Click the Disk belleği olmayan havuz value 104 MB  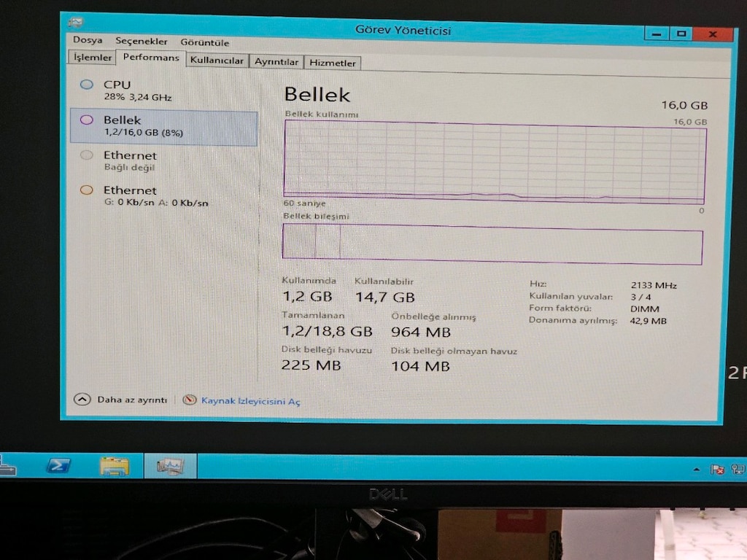tap(420, 366)
